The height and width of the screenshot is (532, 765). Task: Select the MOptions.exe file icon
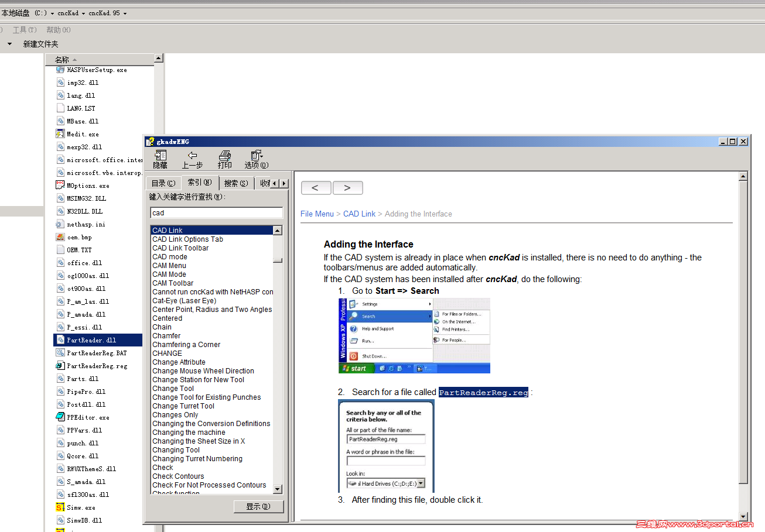[x=60, y=186]
